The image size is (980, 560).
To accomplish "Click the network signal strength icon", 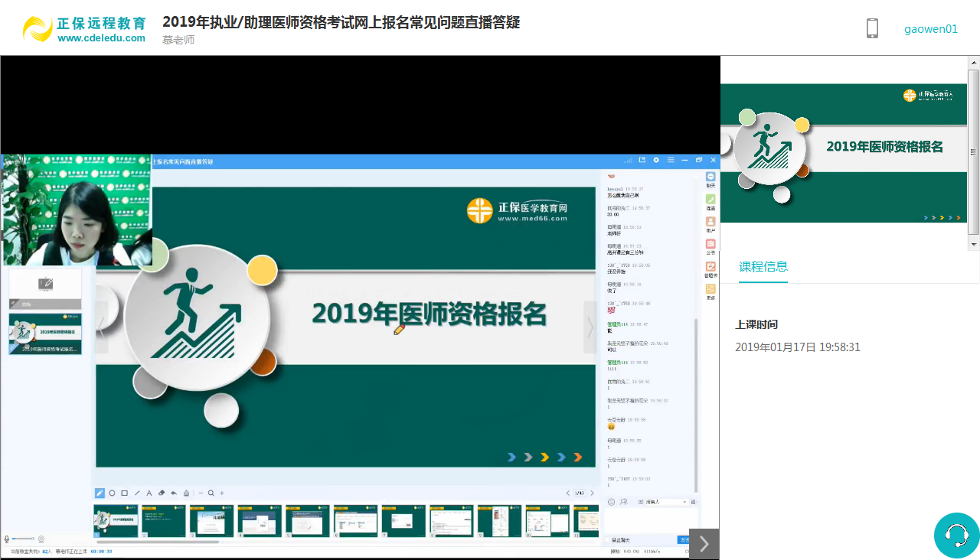I will (x=628, y=160).
